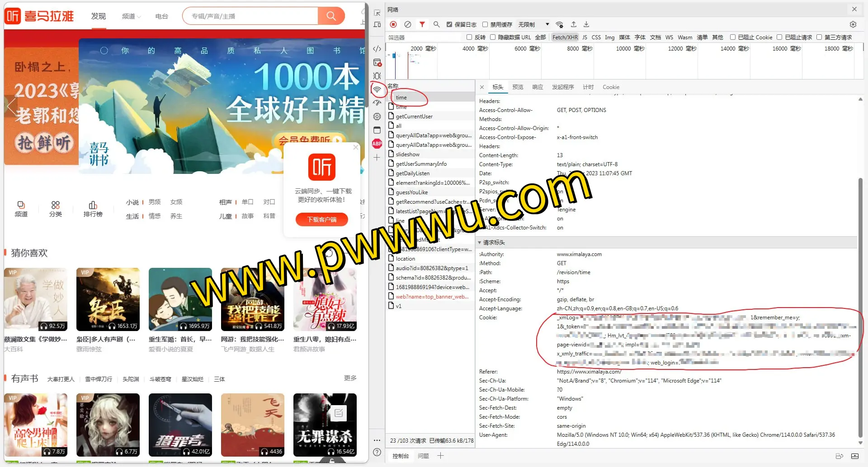Click the export HAR download icon
The height and width of the screenshot is (467, 868).
click(586, 24)
